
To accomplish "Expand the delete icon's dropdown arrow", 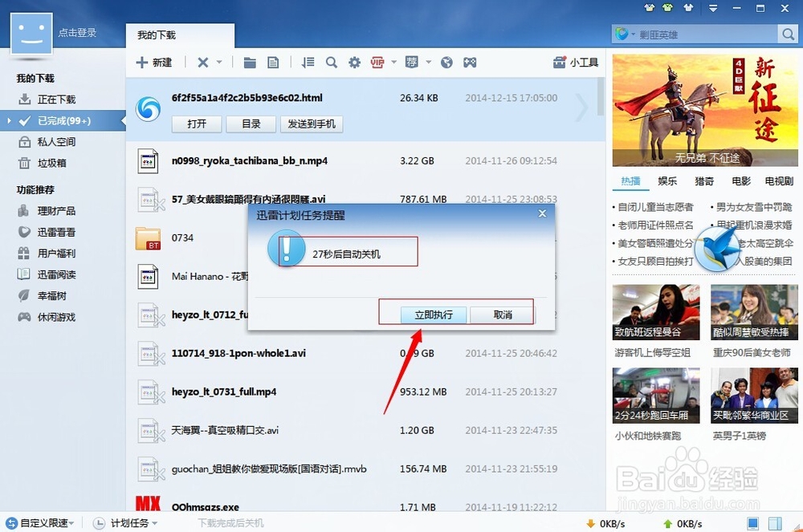I will tap(218, 62).
